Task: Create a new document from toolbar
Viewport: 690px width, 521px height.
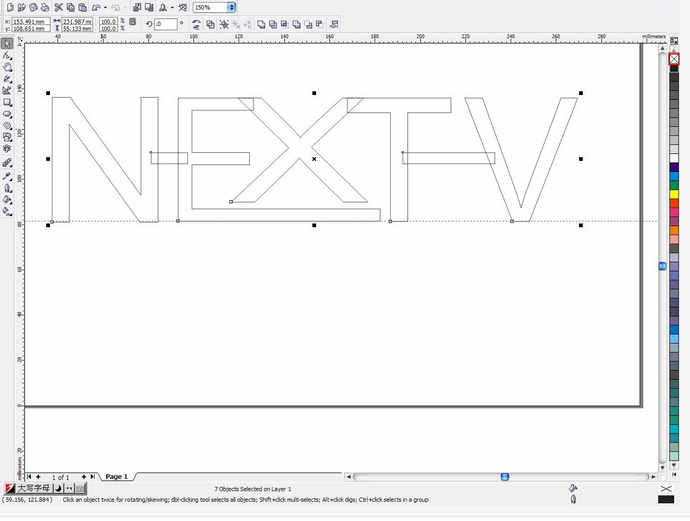Action: click(10, 7)
